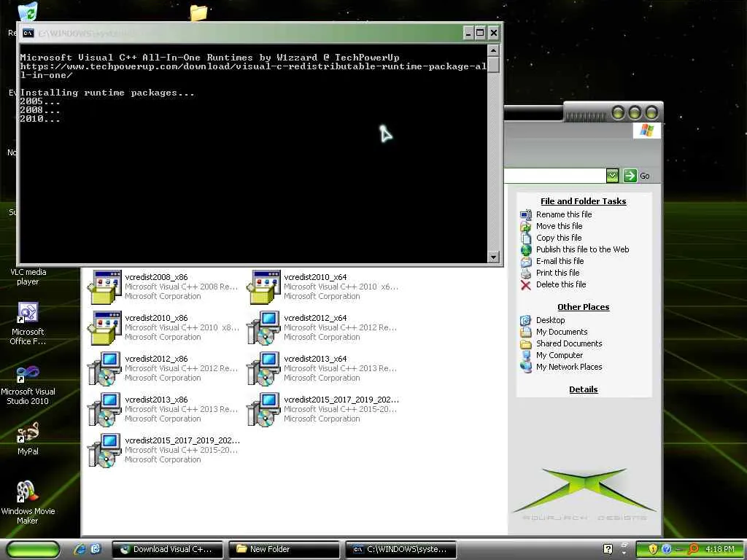
Task: Click the 4:18 PM taskbar clock
Action: tap(719, 549)
